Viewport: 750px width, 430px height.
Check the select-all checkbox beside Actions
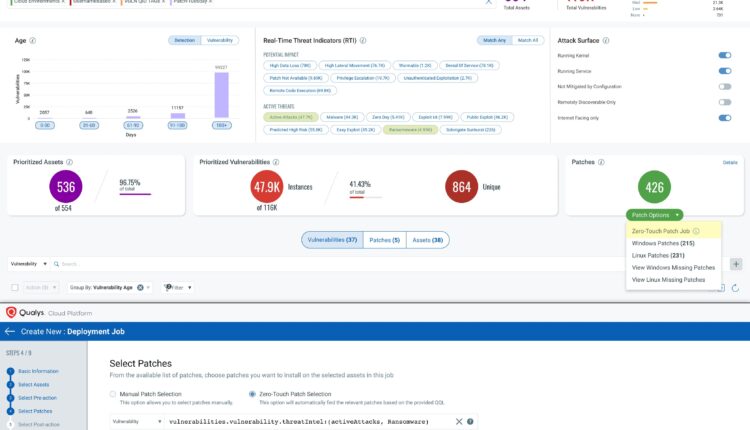tap(15, 287)
